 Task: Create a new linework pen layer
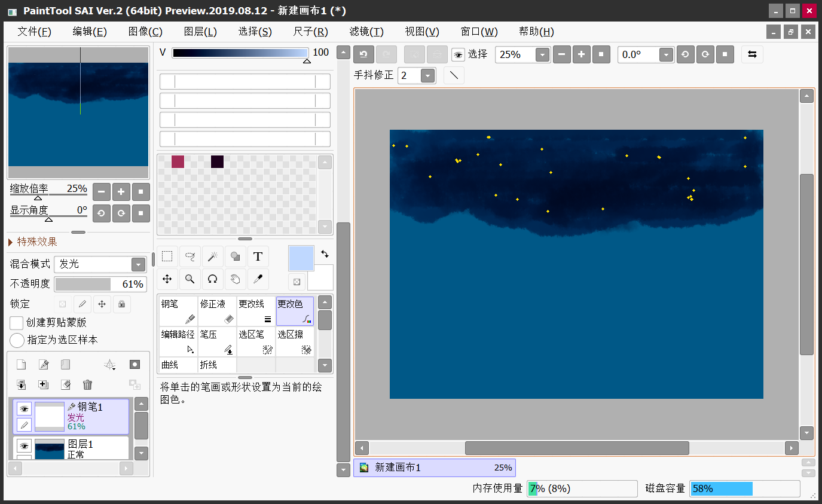[43, 365]
